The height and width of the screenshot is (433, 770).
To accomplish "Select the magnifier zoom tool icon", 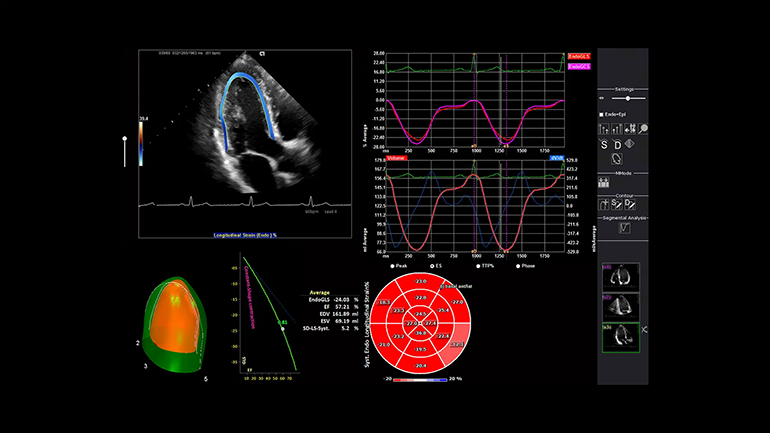I will tap(643, 128).
